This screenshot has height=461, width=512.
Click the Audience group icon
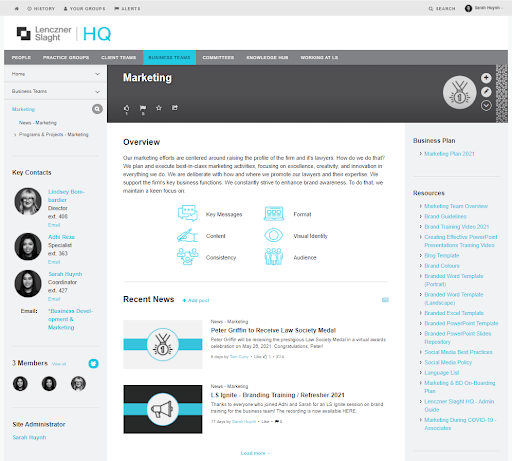(x=274, y=257)
